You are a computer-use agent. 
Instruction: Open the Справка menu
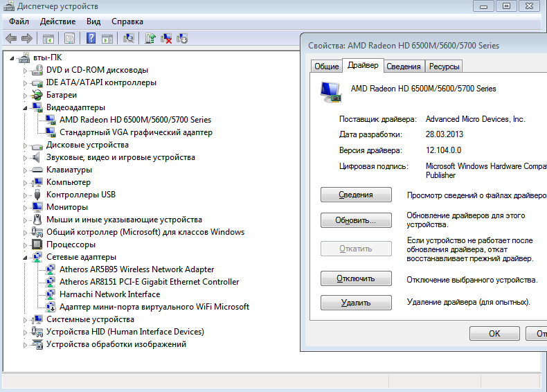pyautogui.click(x=127, y=21)
